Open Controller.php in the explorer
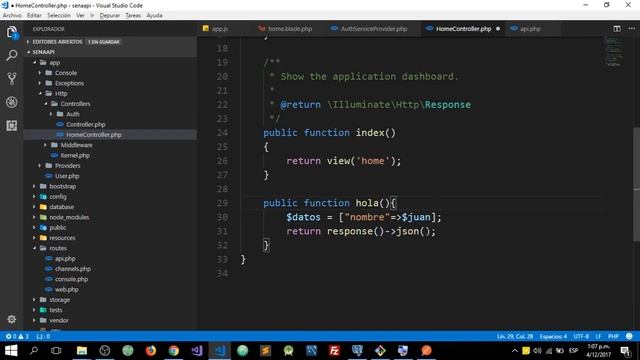 [85, 124]
